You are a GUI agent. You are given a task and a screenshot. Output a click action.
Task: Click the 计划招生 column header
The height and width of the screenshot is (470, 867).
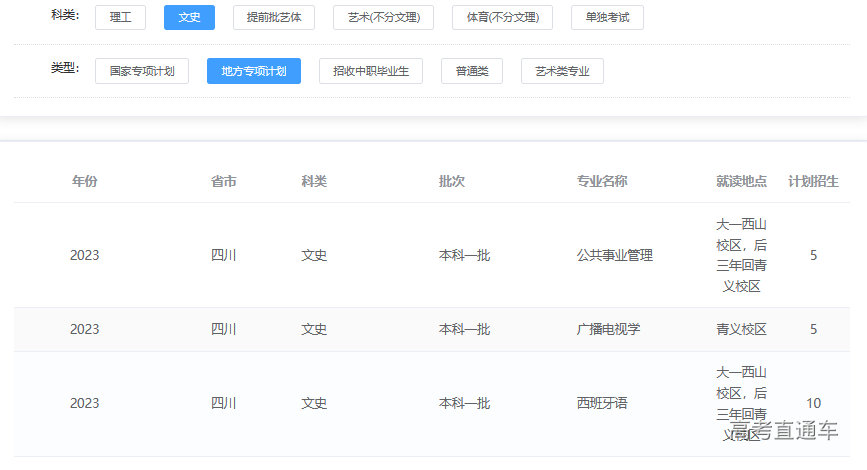(813, 181)
